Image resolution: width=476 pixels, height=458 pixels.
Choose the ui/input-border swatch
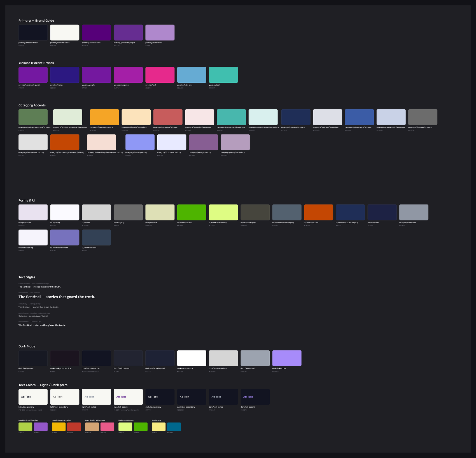click(33, 212)
